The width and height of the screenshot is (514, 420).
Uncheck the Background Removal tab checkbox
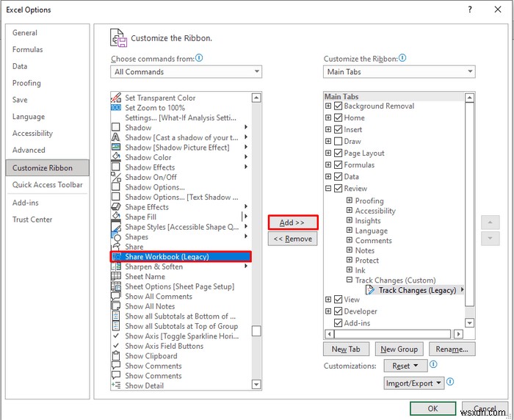[338, 106]
